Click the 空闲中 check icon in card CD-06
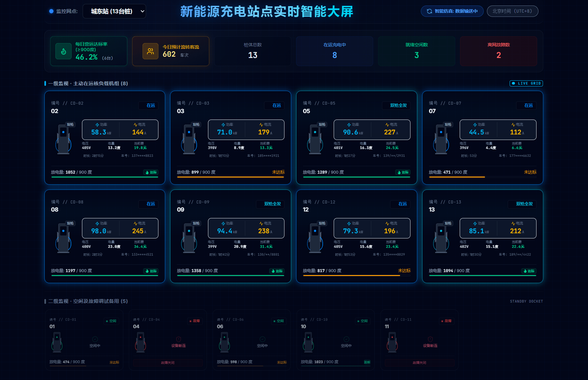 tap(262, 339)
